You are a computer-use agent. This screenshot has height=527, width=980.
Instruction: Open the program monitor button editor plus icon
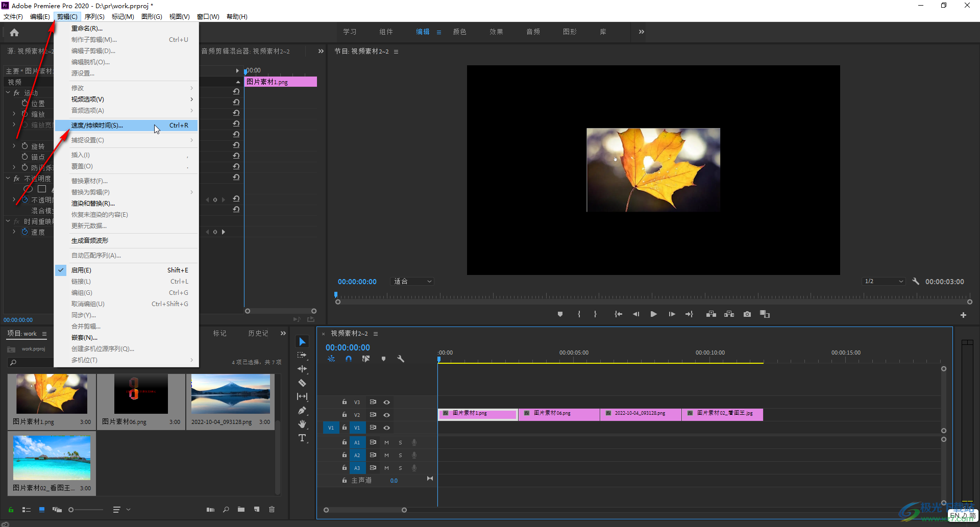(x=963, y=315)
